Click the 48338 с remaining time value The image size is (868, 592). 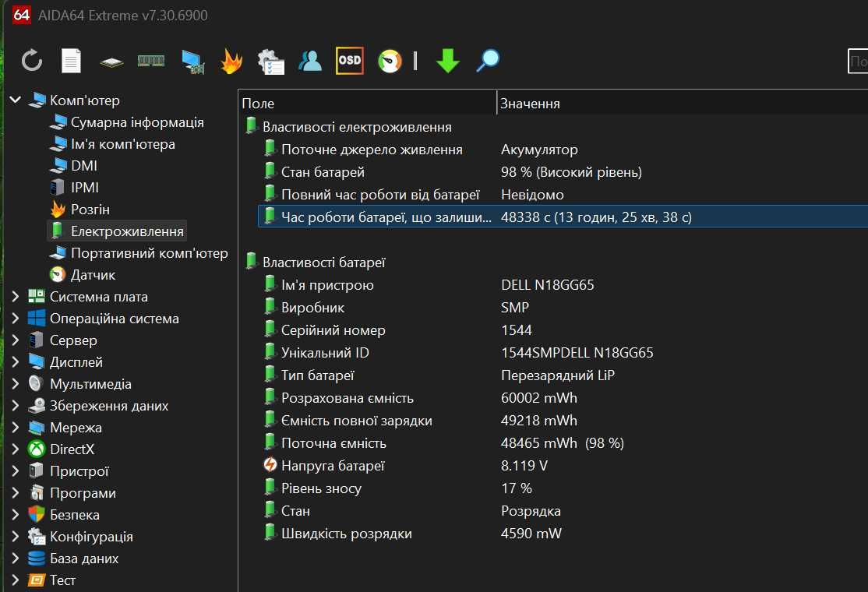pyautogui.click(x=596, y=217)
